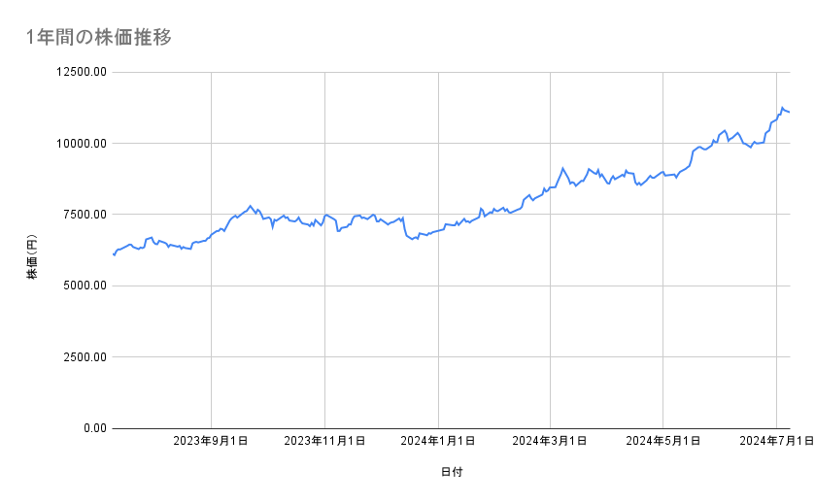This screenshot has height=504, width=815.
Task: Click the 0.00 y-axis label
Action: tap(93, 428)
